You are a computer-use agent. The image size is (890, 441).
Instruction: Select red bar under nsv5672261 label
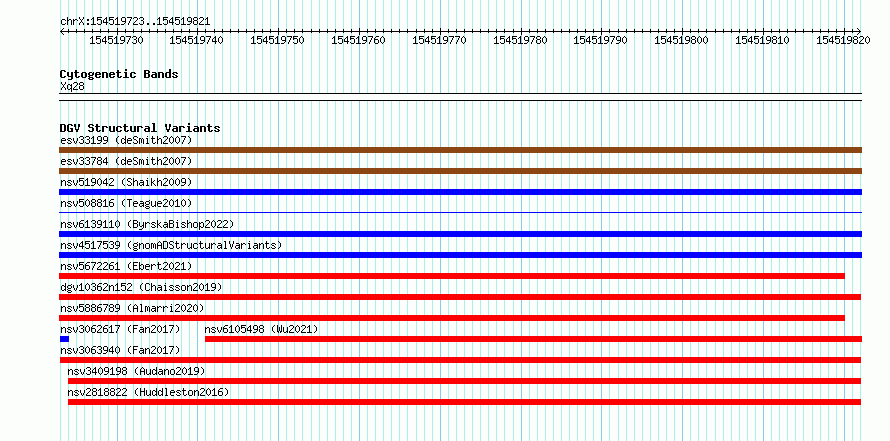pos(452,276)
